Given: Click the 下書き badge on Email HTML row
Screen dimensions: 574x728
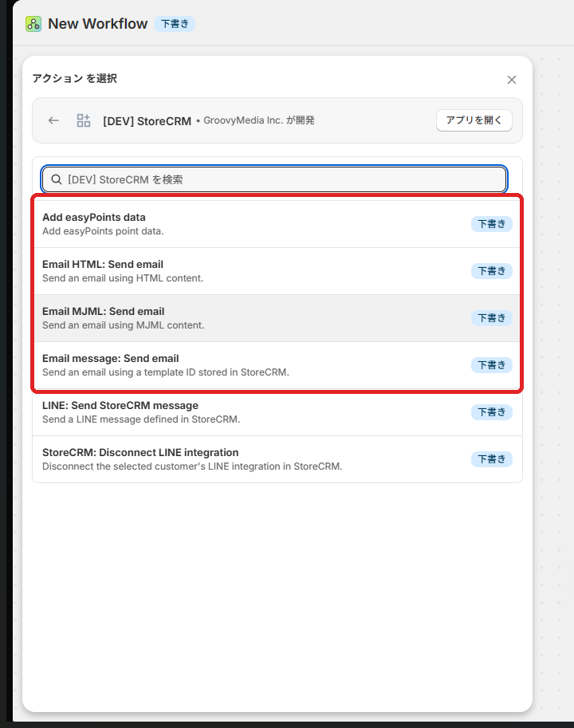Looking at the screenshot, I should coord(492,271).
